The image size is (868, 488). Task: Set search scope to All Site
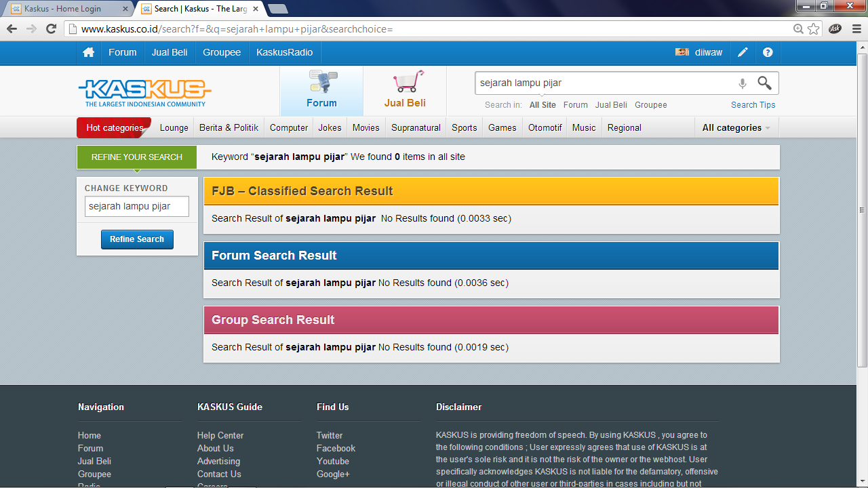pyautogui.click(x=542, y=105)
